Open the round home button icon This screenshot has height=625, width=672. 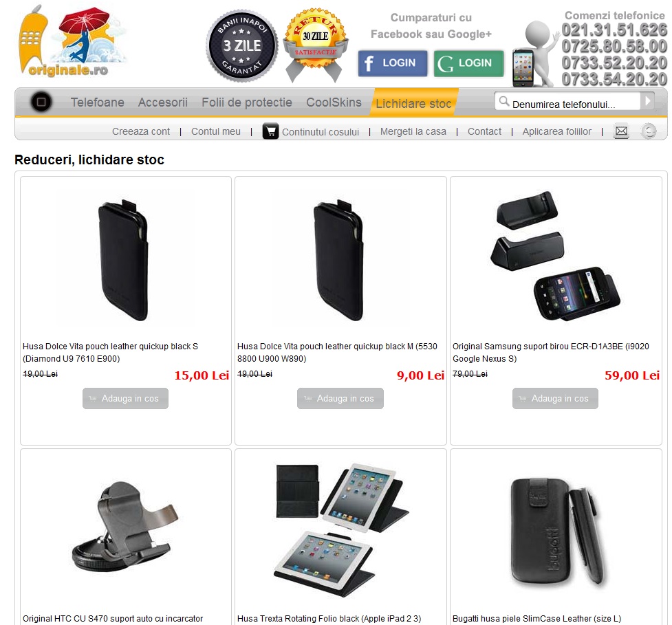pos(41,102)
